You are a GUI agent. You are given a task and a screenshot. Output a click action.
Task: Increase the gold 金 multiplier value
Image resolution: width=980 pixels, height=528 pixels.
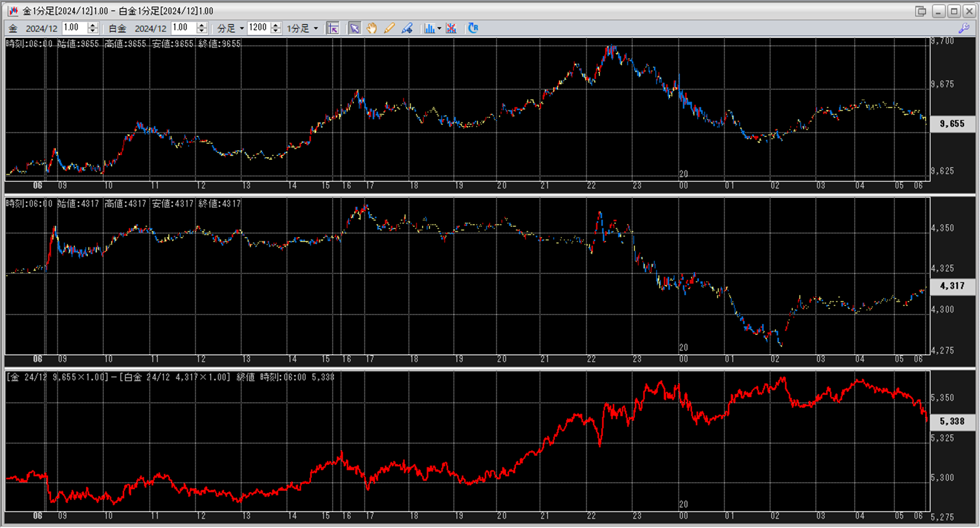pos(93,25)
